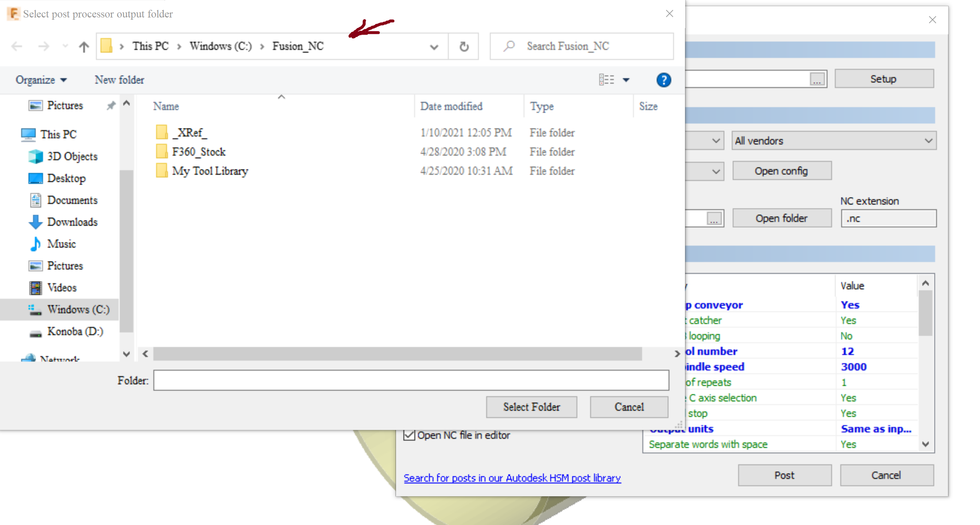This screenshot has height=525, width=980.
Task: Open the Help question mark
Action: pos(663,80)
